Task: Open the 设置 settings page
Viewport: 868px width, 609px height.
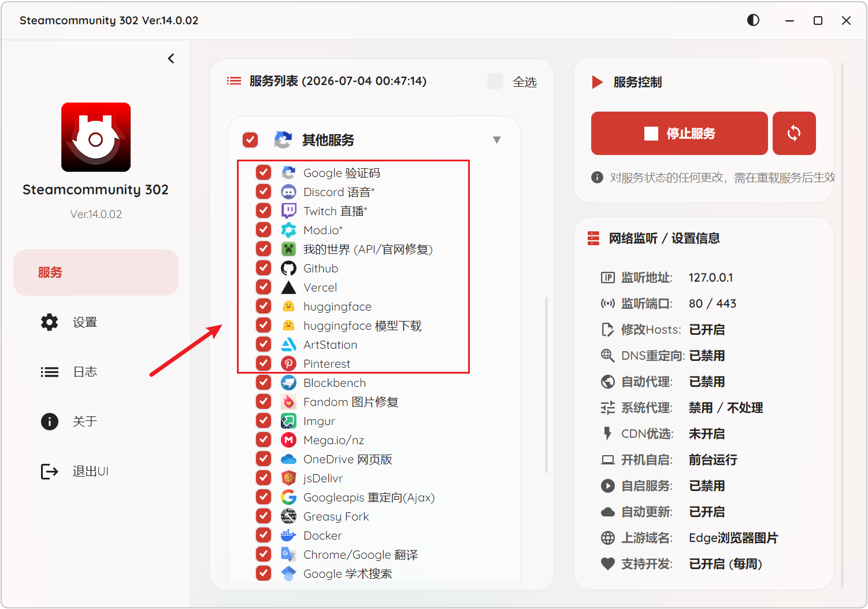Action: click(x=96, y=322)
